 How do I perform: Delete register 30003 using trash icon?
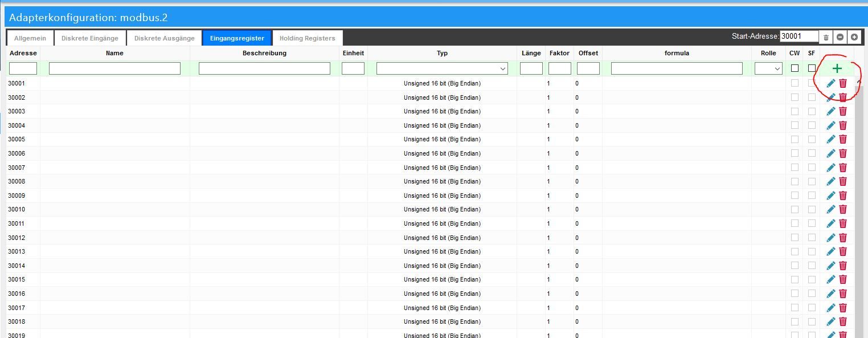843,111
